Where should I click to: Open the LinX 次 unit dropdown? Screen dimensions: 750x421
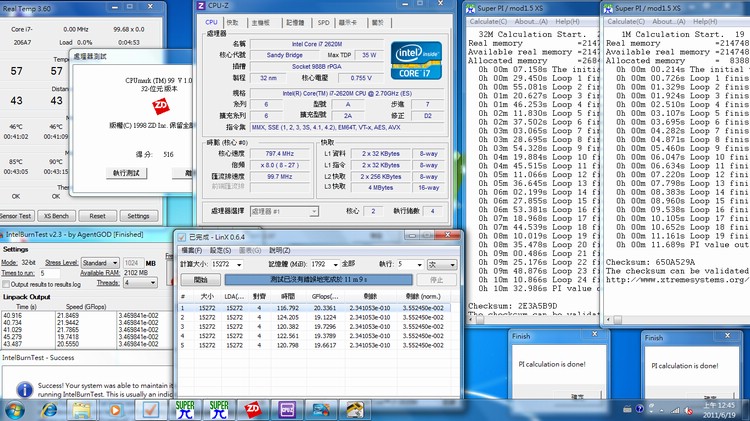tap(441, 264)
